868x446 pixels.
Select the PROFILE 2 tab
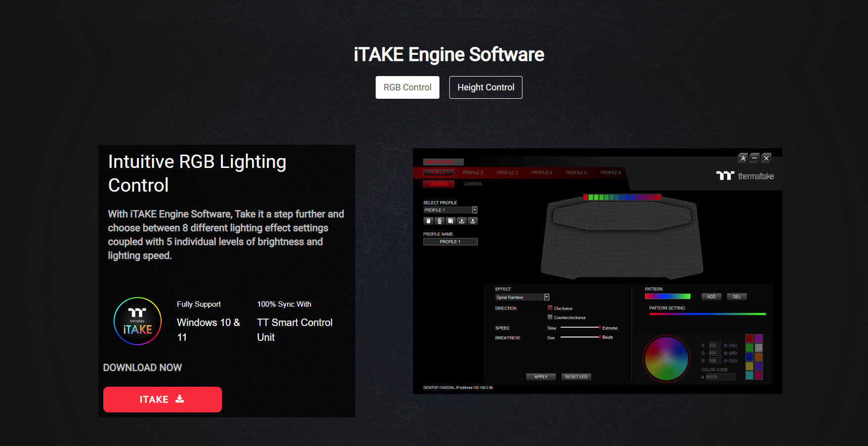pos(473,172)
